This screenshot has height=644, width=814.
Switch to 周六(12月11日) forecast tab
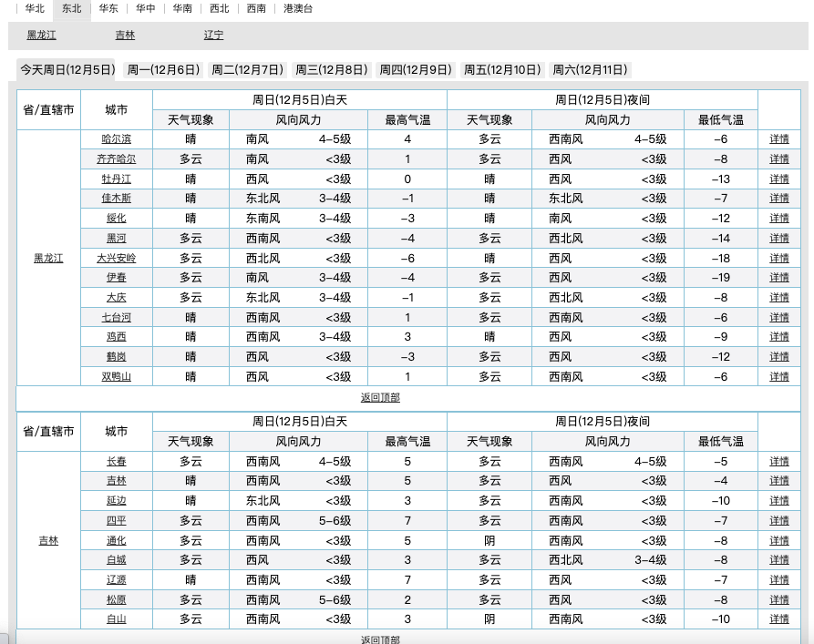click(591, 69)
